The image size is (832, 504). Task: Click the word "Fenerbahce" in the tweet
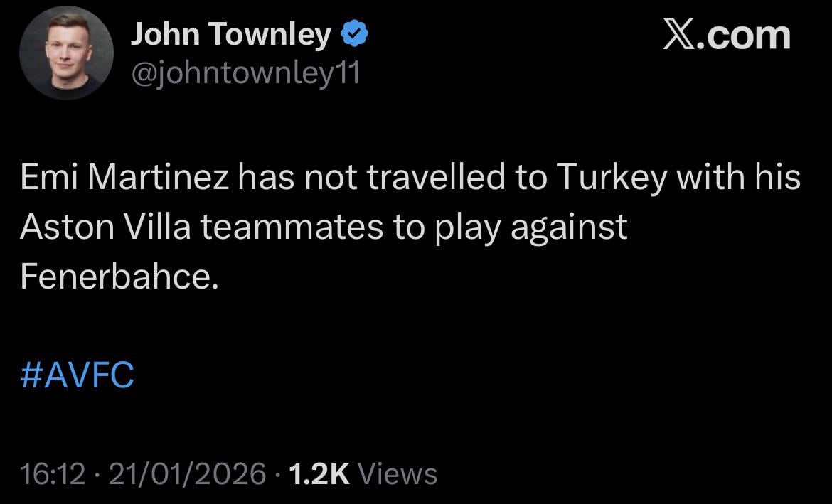(x=117, y=277)
